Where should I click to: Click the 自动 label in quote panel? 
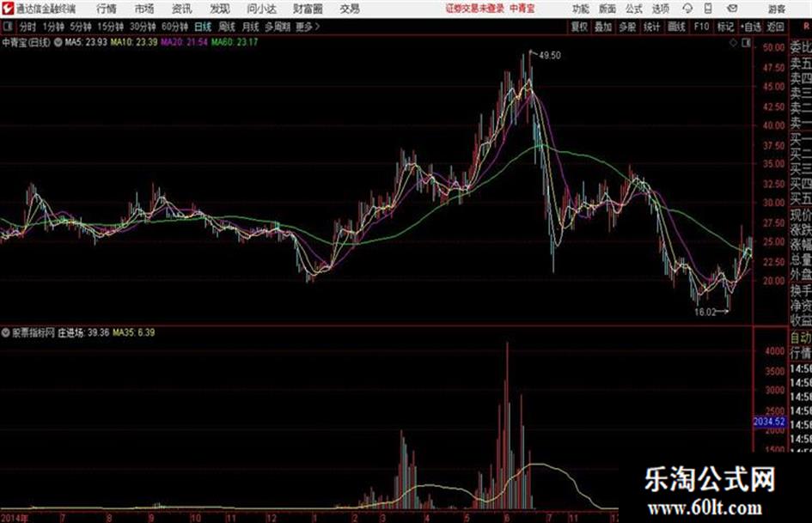[x=801, y=338]
